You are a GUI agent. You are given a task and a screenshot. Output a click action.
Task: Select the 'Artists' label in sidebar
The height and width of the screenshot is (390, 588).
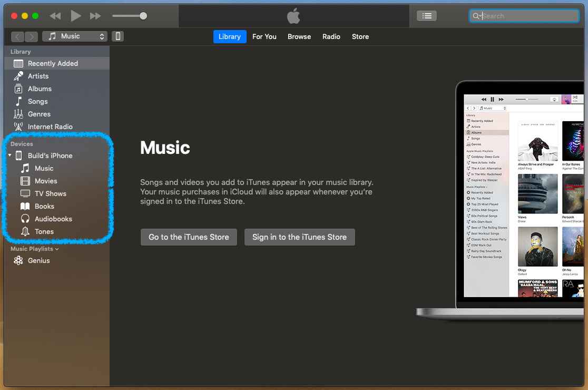click(38, 76)
